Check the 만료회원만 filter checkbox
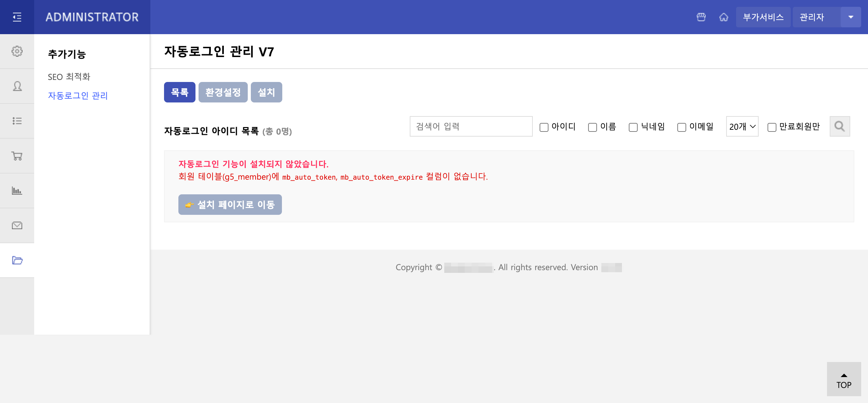 tap(772, 127)
